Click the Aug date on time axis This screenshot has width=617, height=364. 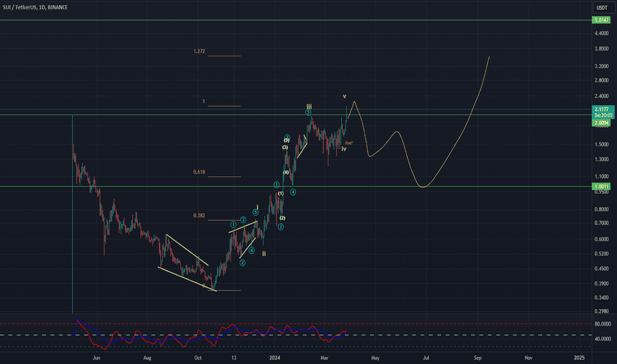(147, 357)
